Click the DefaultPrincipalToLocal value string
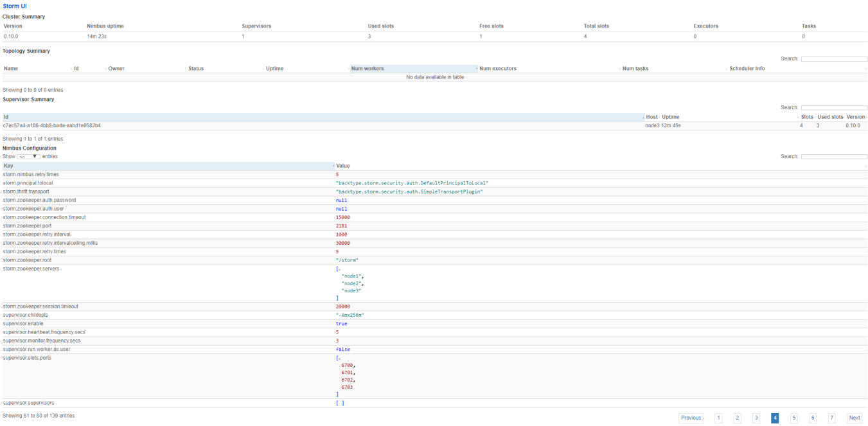 [412, 183]
